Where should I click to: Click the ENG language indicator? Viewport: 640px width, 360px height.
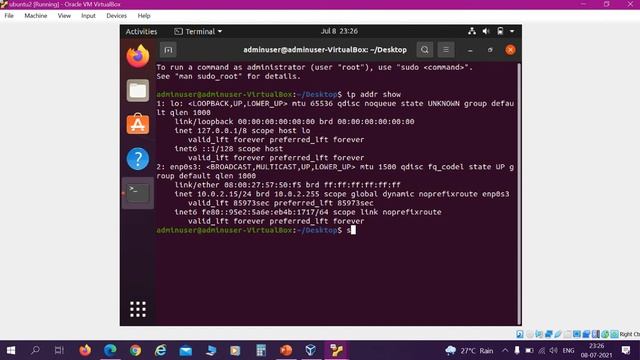tap(568, 351)
